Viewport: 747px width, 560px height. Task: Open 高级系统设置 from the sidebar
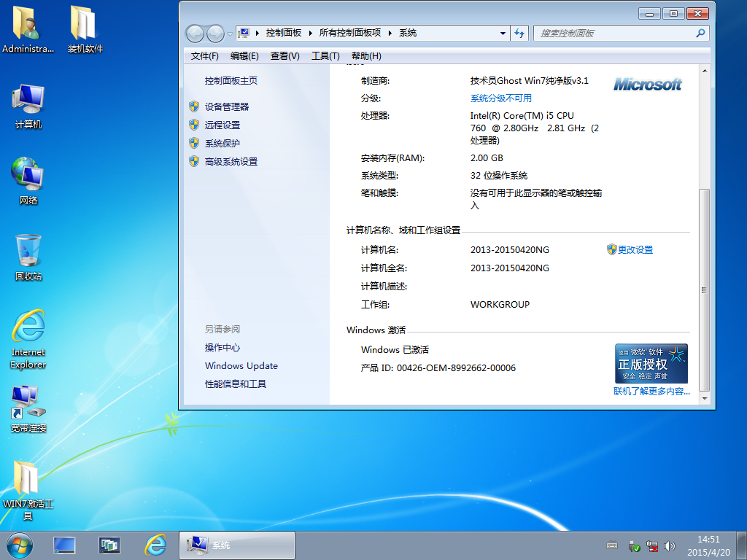pyautogui.click(x=231, y=162)
